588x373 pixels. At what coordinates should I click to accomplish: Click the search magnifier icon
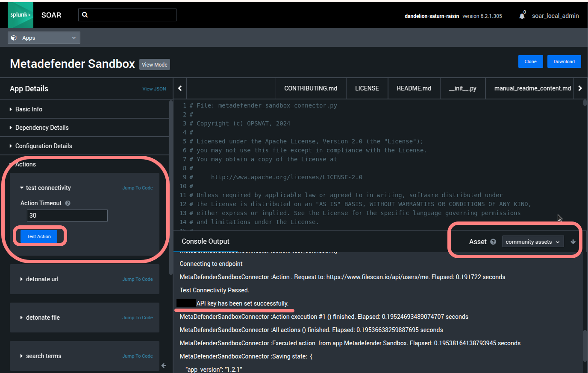tap(85, 15)
